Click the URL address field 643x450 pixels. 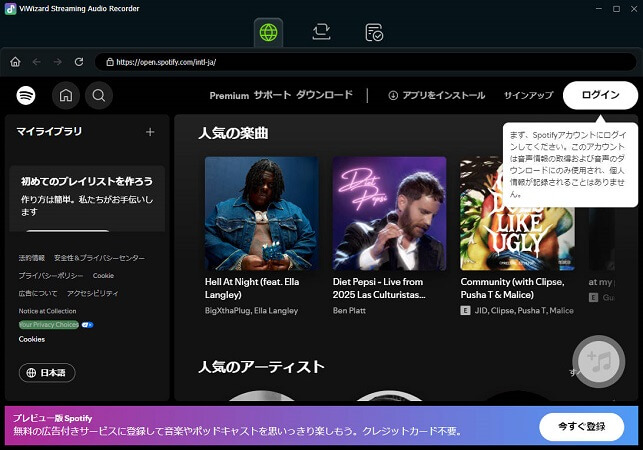click(x=365, y=62)
